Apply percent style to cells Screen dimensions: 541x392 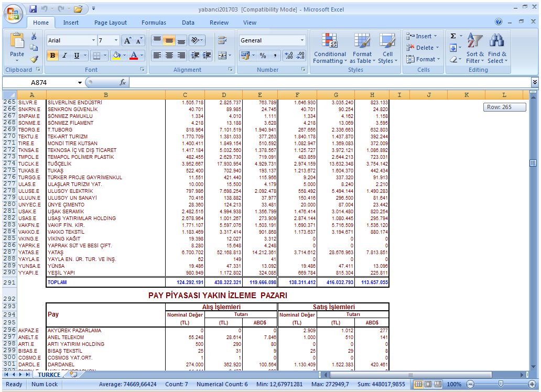[263, 56]
